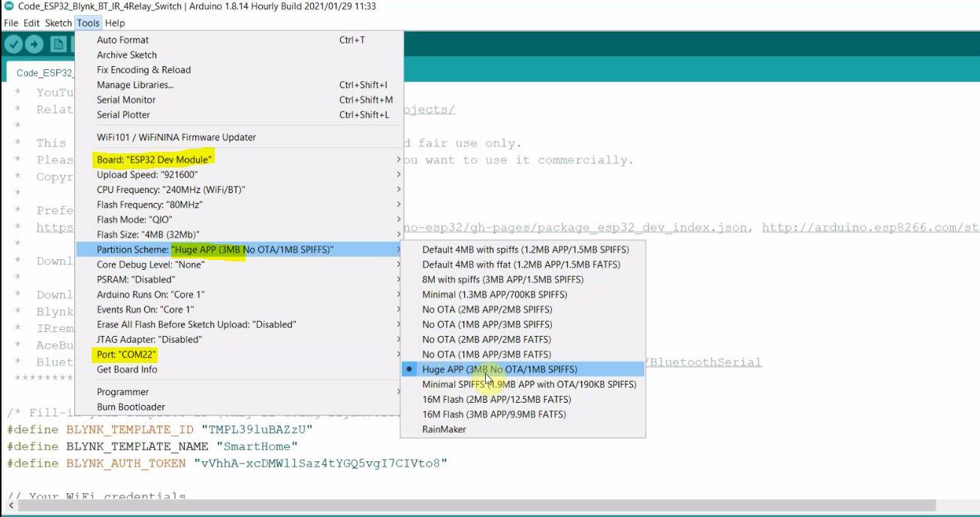
Task: Close the open Tools menu
Action: point(88,23)
